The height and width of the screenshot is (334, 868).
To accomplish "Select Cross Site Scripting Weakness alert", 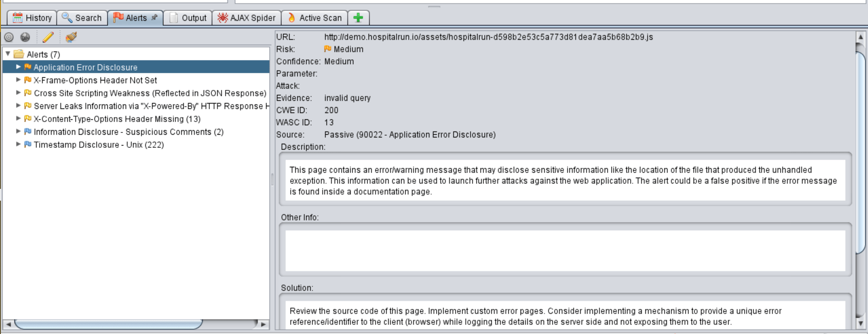I will coord(150,93).
